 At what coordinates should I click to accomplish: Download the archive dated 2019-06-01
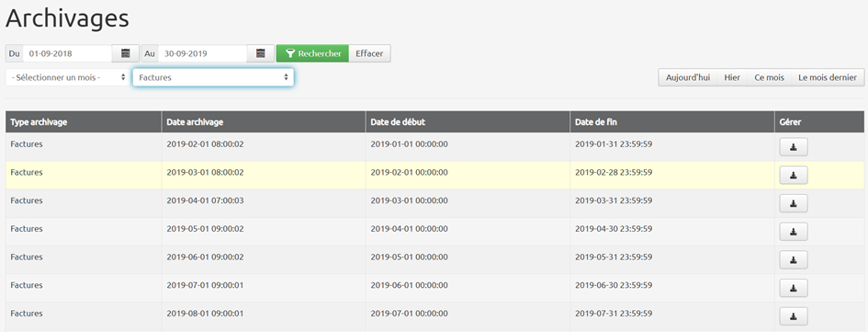(x=794, y=259)
